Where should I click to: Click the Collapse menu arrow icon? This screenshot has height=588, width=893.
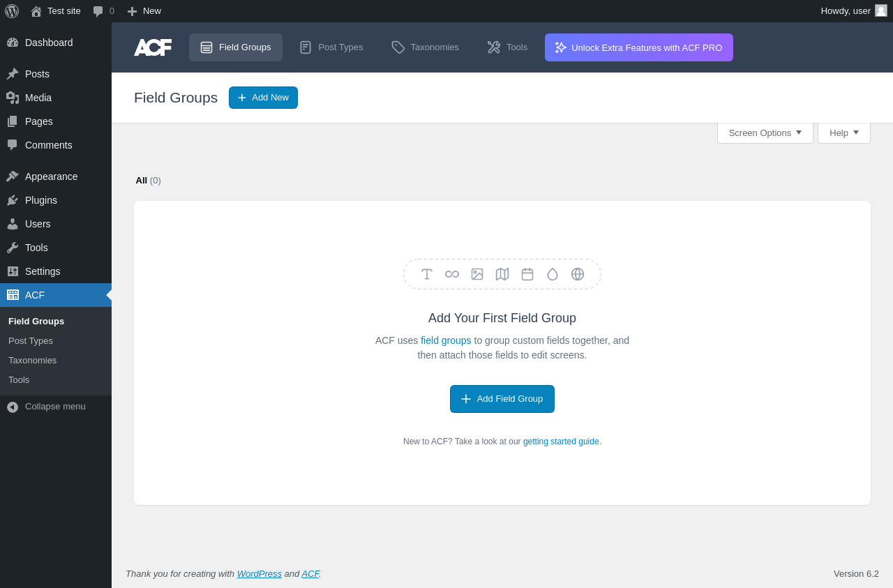[13, 407]
